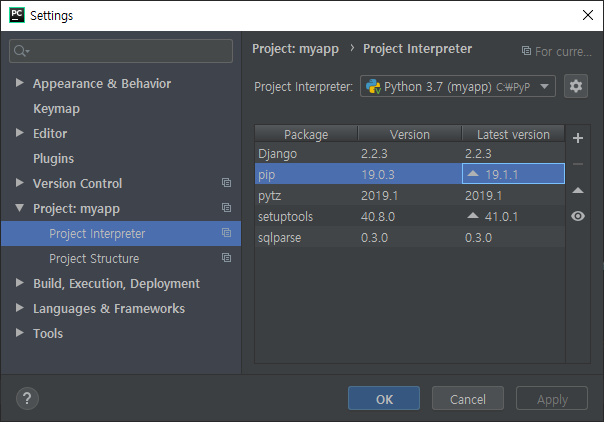Select Keymap in settings tree

[x=57, y=109]
